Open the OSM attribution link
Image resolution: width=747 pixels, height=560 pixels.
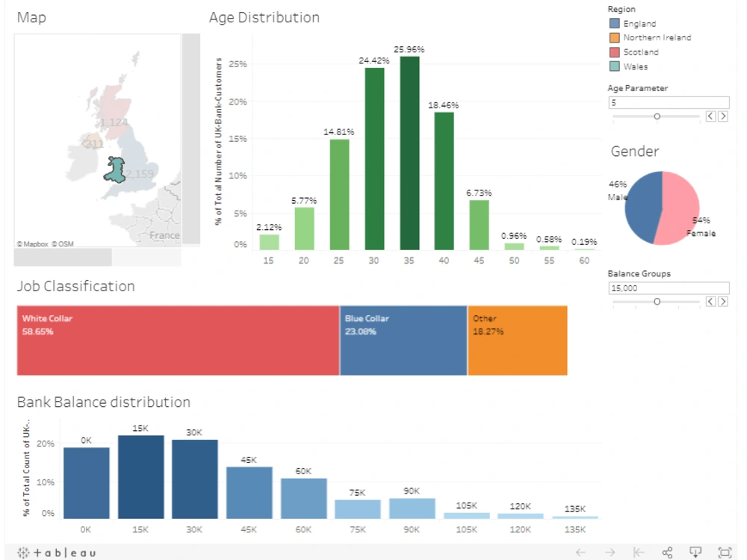(x=65, y=243)
